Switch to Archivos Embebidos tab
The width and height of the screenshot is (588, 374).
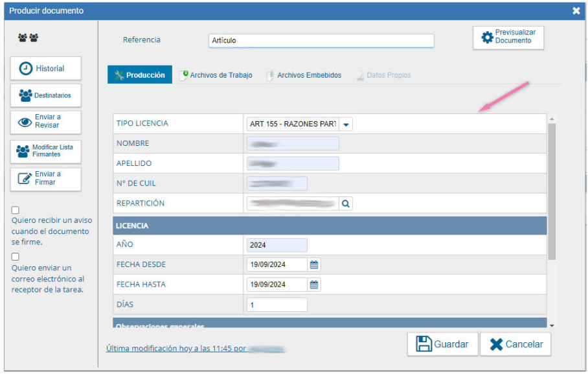click(x=304, y=75)
